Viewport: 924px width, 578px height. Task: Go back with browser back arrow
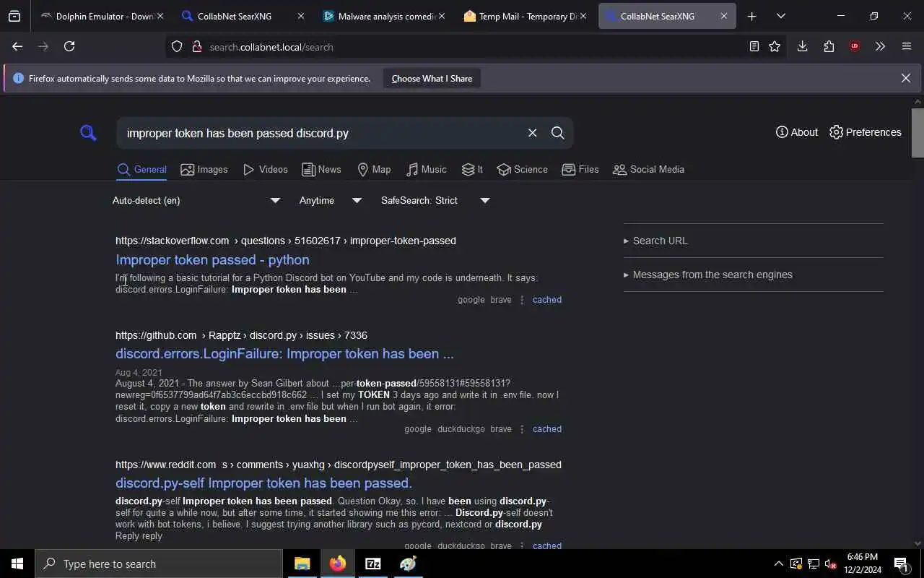17,46
